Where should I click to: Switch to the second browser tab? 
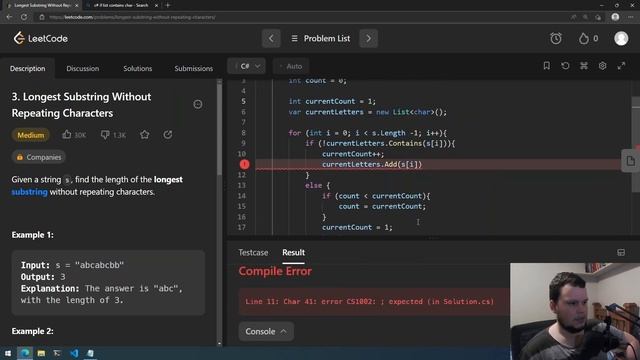(x=121, y=5)
